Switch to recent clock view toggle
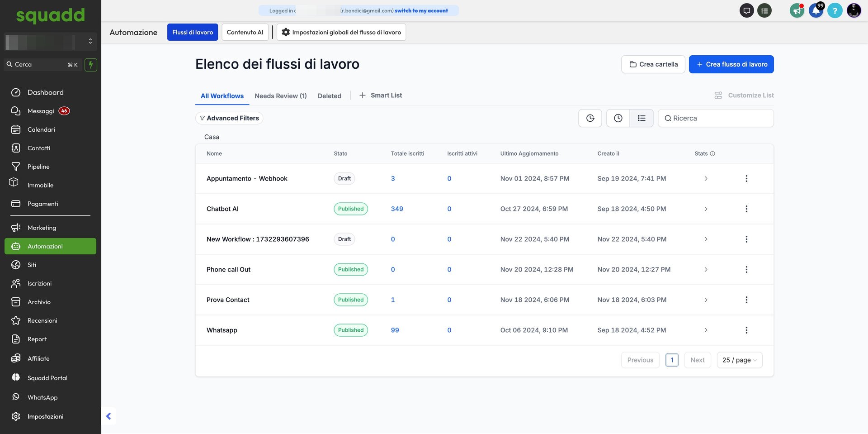The width and height of the screenshot is (868, 434). [618, 118]
